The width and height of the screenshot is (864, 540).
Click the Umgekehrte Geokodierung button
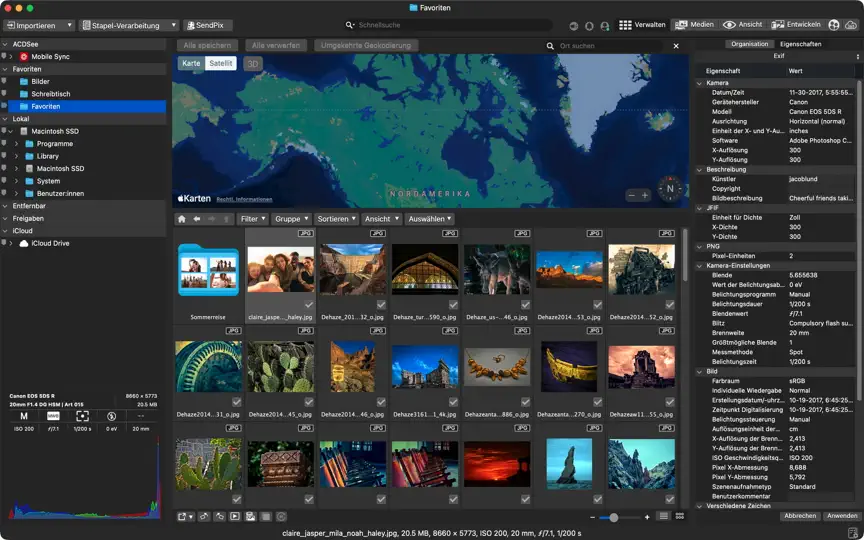pyautogui.click(x=366, y=46)
